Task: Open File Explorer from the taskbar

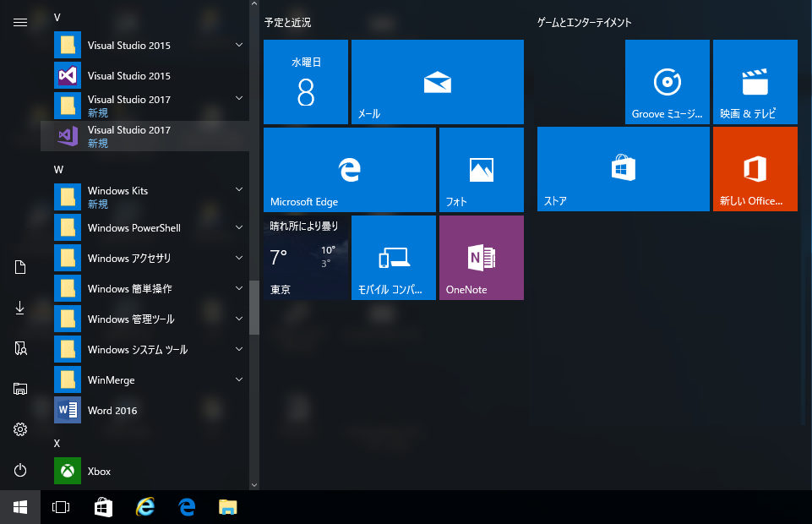Action: click(x=228, y=507)
